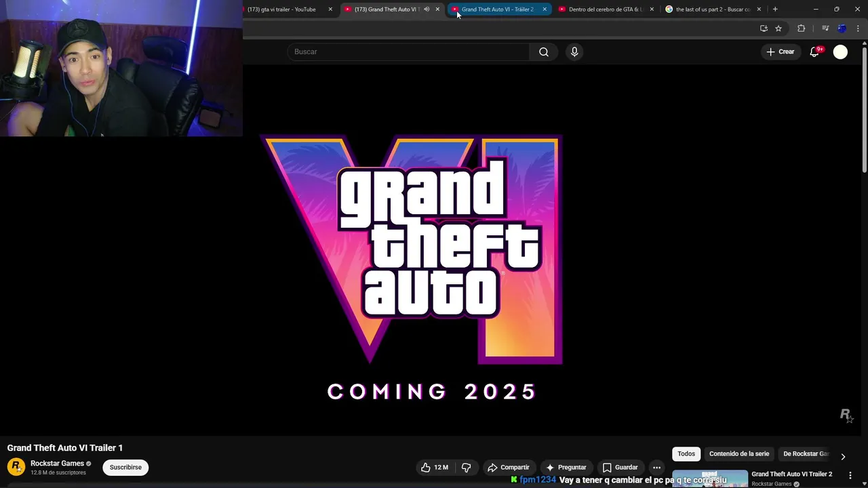Start voice search with the microphone icon

[574, 52]
